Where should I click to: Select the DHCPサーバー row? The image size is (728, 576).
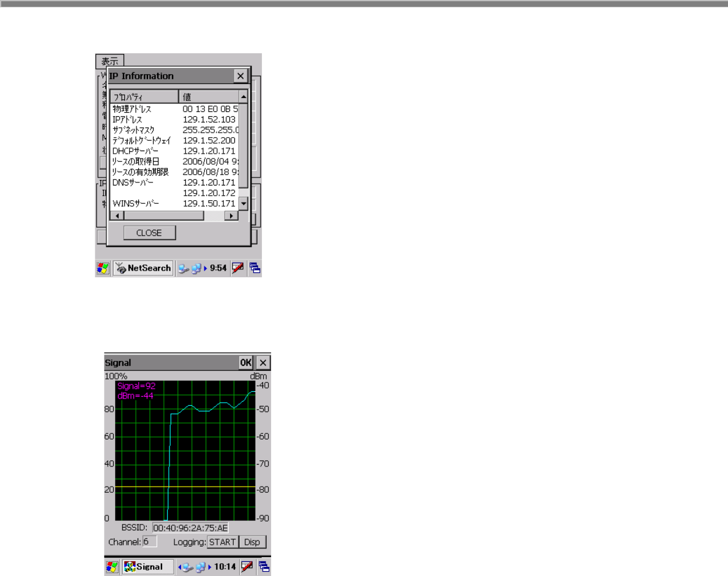(174, 151)
